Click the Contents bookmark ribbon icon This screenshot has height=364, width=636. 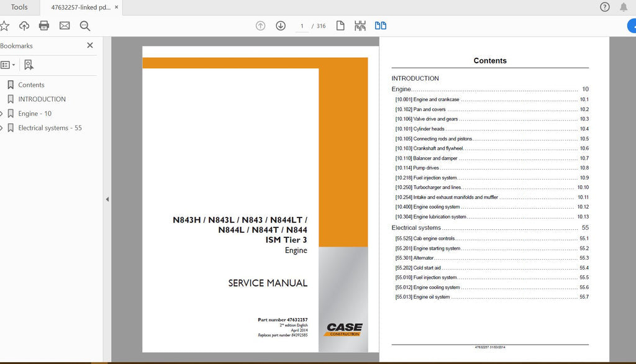[x=11, y=85]
